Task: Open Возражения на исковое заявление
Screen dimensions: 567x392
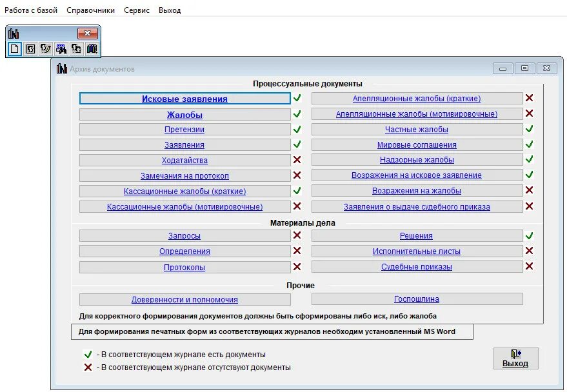Action: (x=417, y=175)
